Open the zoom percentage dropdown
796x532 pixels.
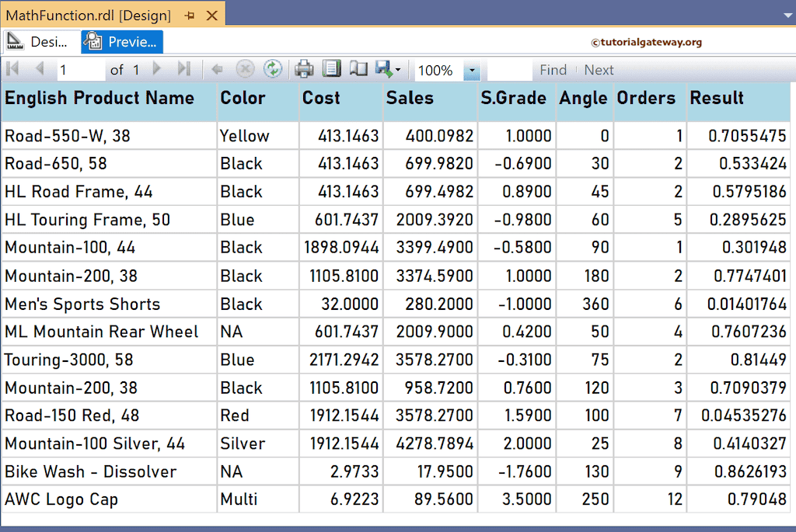(472, 70)
